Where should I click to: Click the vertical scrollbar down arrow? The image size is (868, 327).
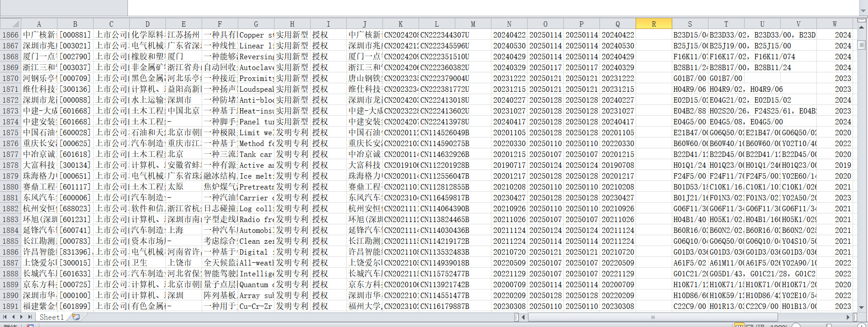pyautogui.click(x=861, y=307)
